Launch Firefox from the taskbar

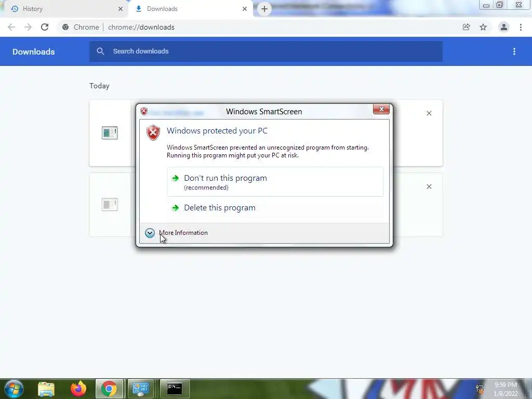78,389
